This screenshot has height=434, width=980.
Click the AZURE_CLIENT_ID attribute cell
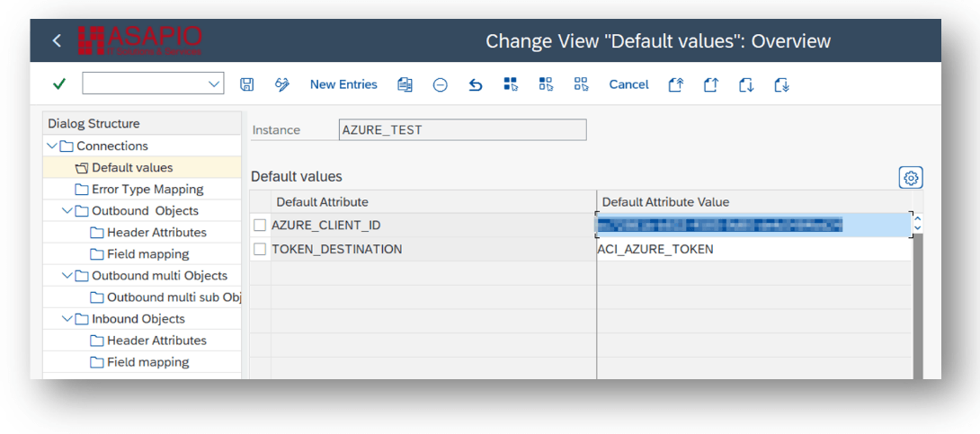pos(433,226)
